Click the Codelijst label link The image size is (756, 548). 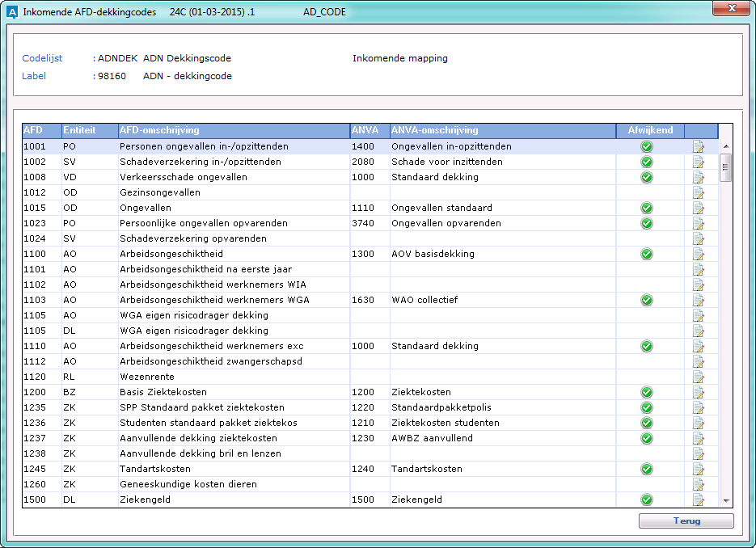tap(42, 58)
